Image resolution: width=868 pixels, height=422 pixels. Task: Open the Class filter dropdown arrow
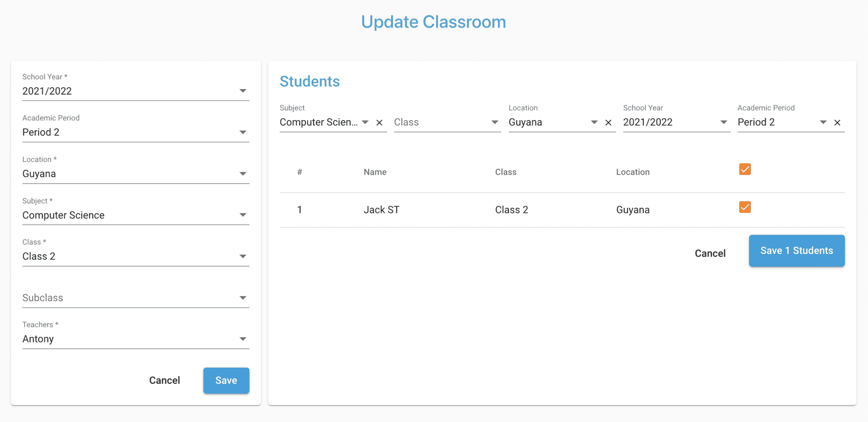(495, 122)
